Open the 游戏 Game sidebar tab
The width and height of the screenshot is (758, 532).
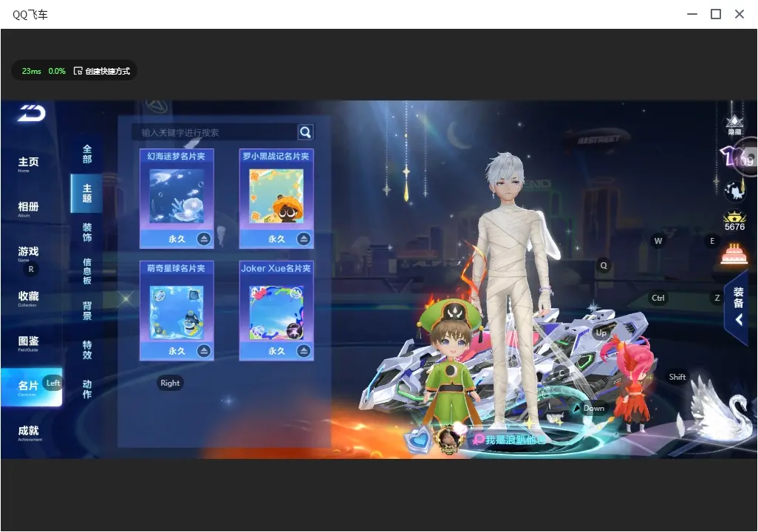pyautogui.click(x=29, y=253)
